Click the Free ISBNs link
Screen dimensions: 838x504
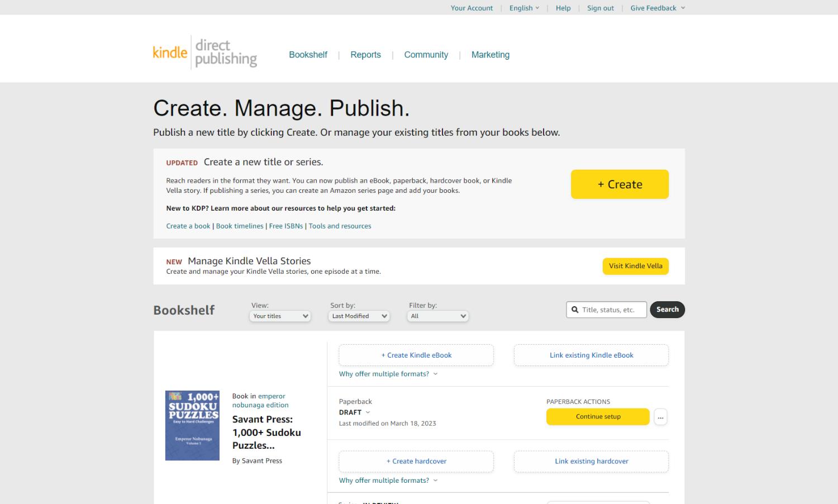[x=285, y=226]
